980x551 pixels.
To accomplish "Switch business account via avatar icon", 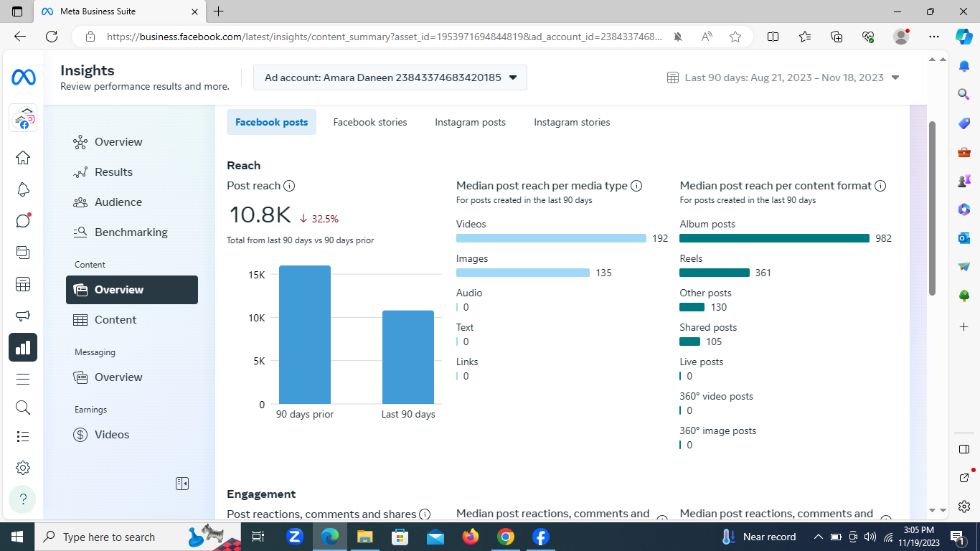I will (x=23, y=118).
